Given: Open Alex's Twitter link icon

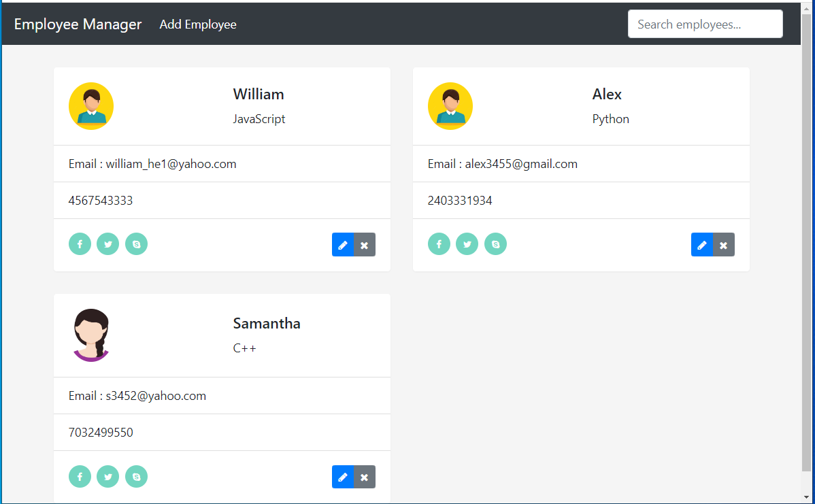Looking at the screenshot, I should [467, 243].
